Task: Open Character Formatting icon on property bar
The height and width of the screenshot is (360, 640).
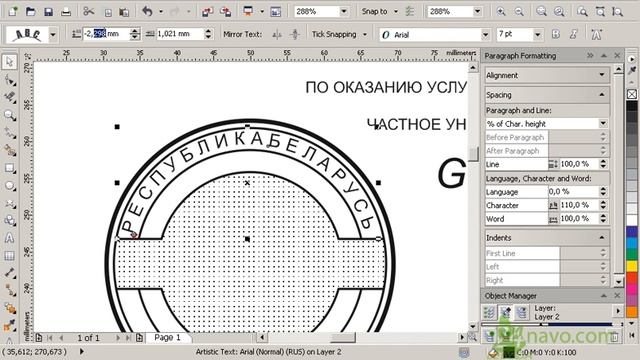Action: pos(596,34)
